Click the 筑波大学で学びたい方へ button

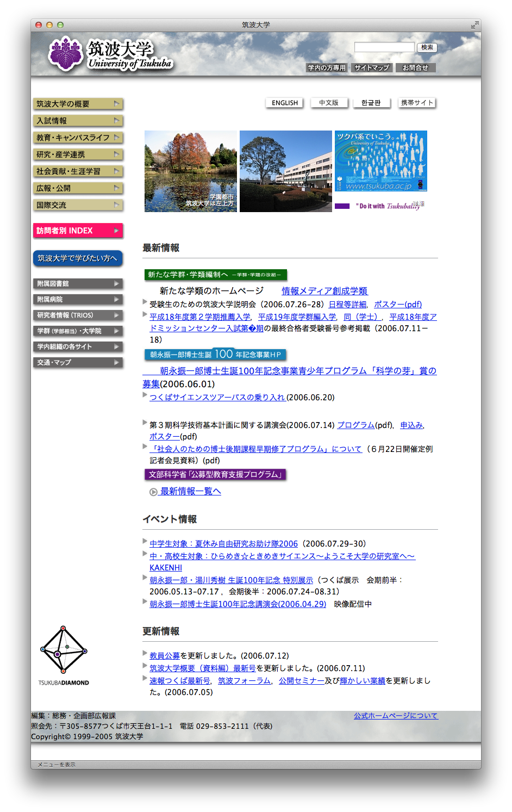(78, 258)
